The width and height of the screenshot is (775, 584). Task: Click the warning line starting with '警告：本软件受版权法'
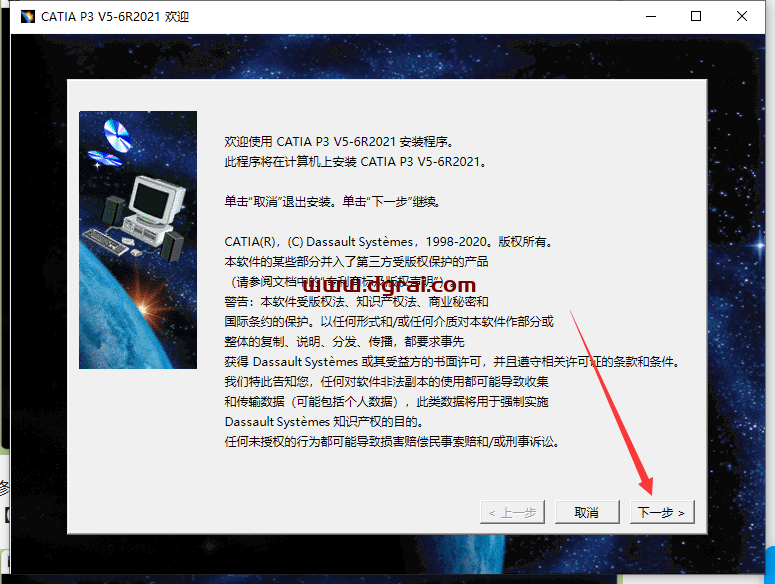[356, 301]
